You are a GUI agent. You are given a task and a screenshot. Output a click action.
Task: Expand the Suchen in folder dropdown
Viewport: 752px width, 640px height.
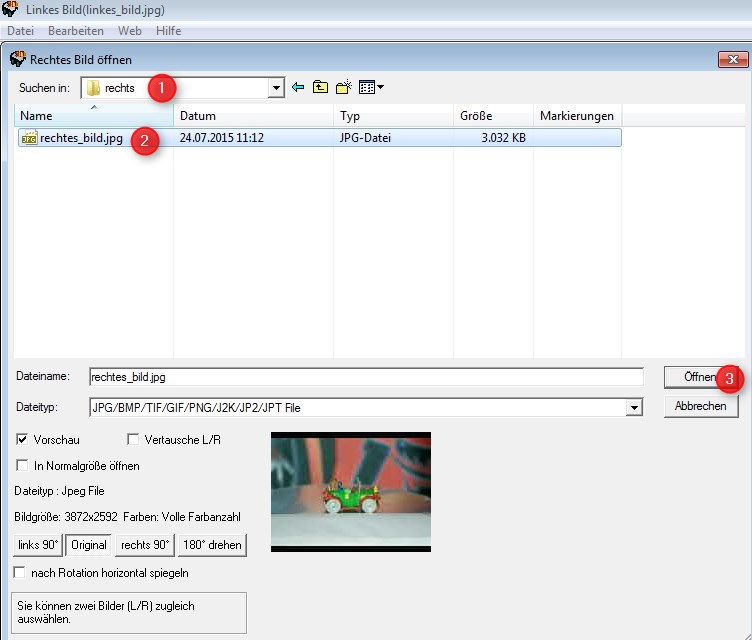(276, 88)
